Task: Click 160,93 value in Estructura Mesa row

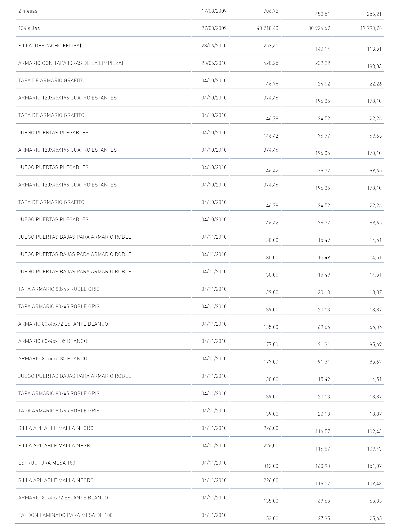Action: click(x=322, y=466)
